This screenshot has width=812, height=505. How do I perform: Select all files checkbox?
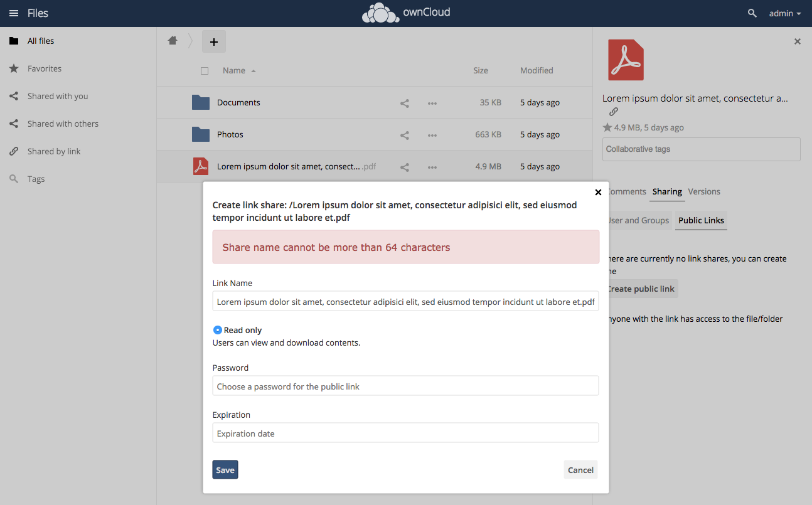pos(205,71)
